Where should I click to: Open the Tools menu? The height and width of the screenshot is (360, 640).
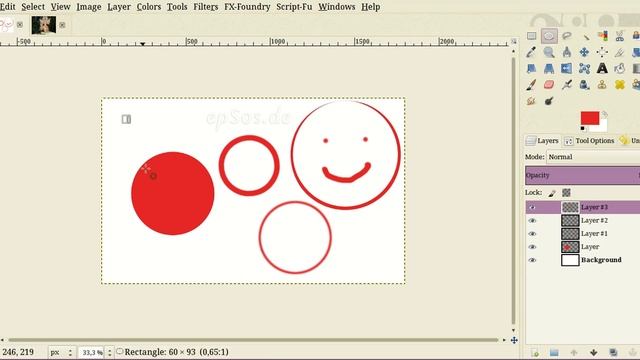point(177,7)
